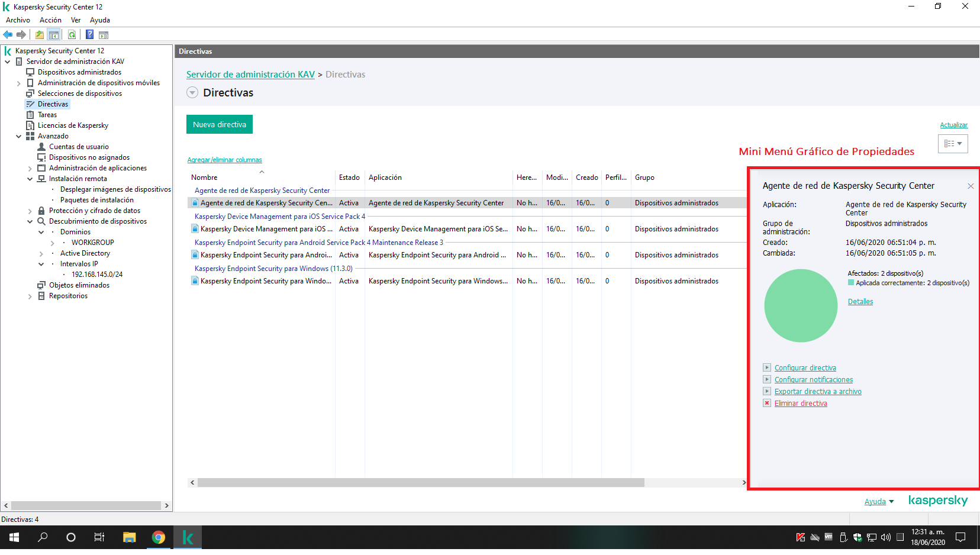Click the Dispositivos no asignados icon
The height and width of the screenshot is (555, 980).
pyautogui.click(x=41, y=157)
